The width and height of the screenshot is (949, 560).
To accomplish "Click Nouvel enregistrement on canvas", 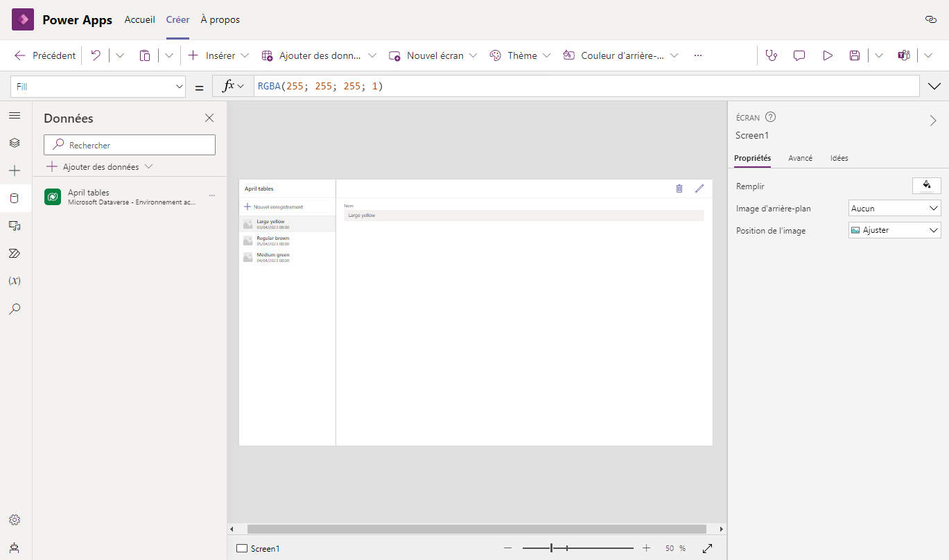I will pos(273,207).
